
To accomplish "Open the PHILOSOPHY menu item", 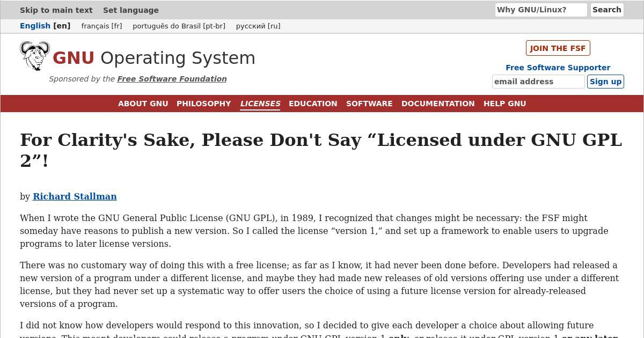I will 204,104.
